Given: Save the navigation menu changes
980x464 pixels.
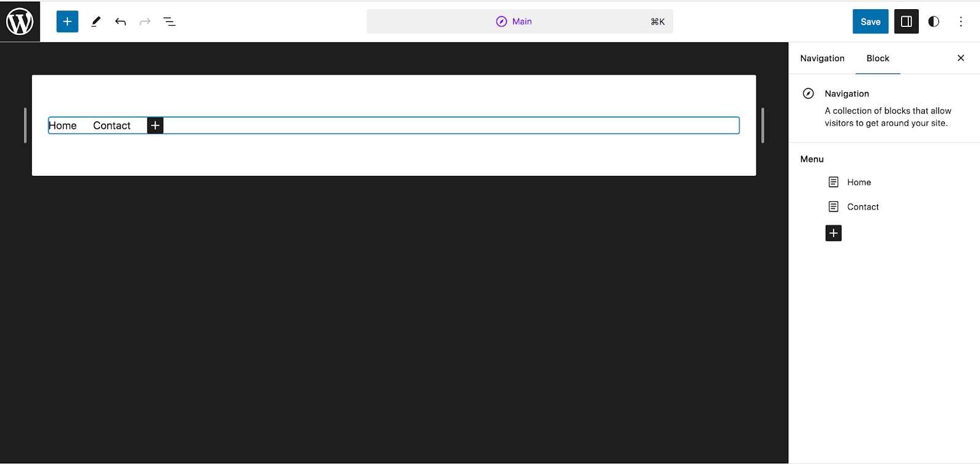Looking at the screenshot, I should tap(870, 21).
